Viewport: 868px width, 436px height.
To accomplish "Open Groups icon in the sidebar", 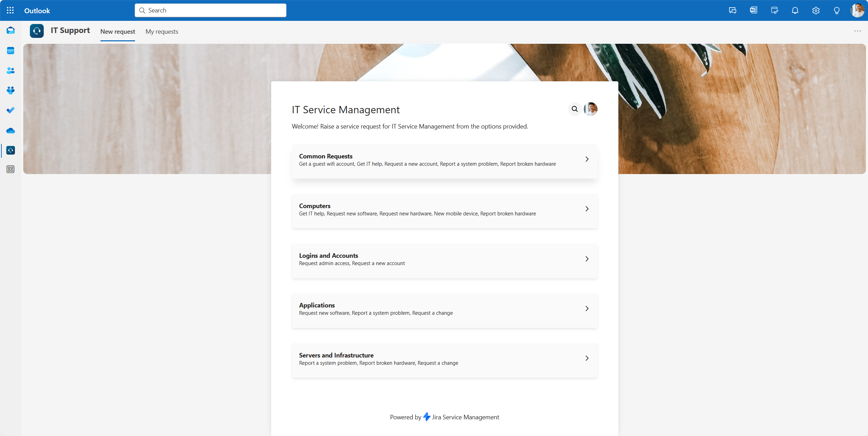I will (10, 90).
